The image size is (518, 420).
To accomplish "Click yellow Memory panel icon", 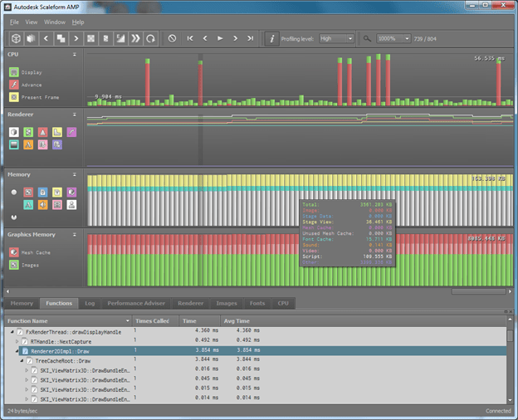I will pos(57,193).
